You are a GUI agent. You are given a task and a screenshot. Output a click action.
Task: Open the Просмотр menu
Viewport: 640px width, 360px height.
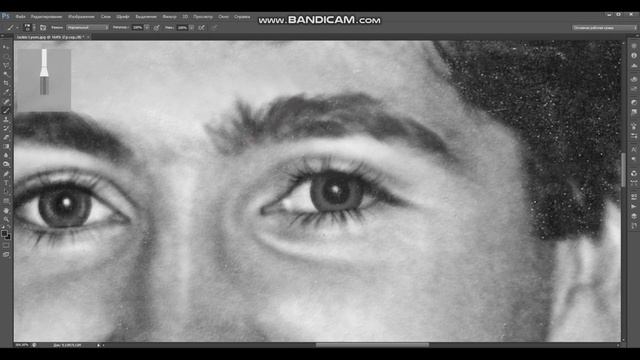coord(203,17)
